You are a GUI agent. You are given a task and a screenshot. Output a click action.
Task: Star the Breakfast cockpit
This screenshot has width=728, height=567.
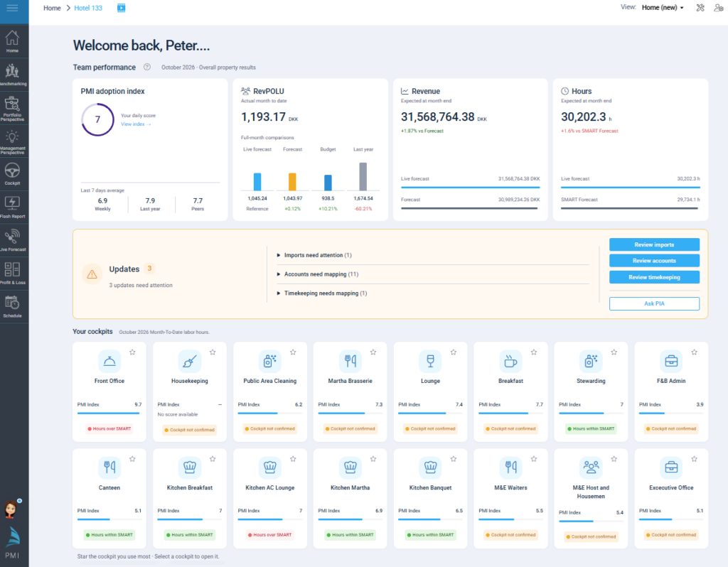coord(534,352)
